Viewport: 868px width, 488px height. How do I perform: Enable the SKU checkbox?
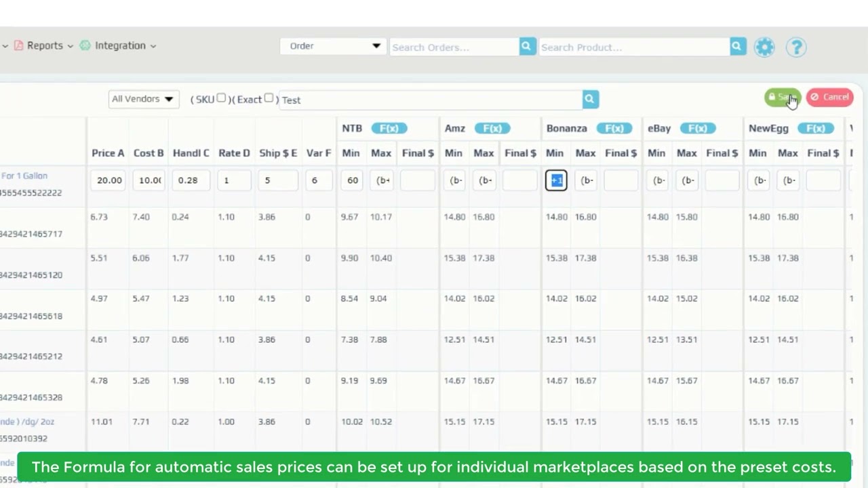(221, 98)
